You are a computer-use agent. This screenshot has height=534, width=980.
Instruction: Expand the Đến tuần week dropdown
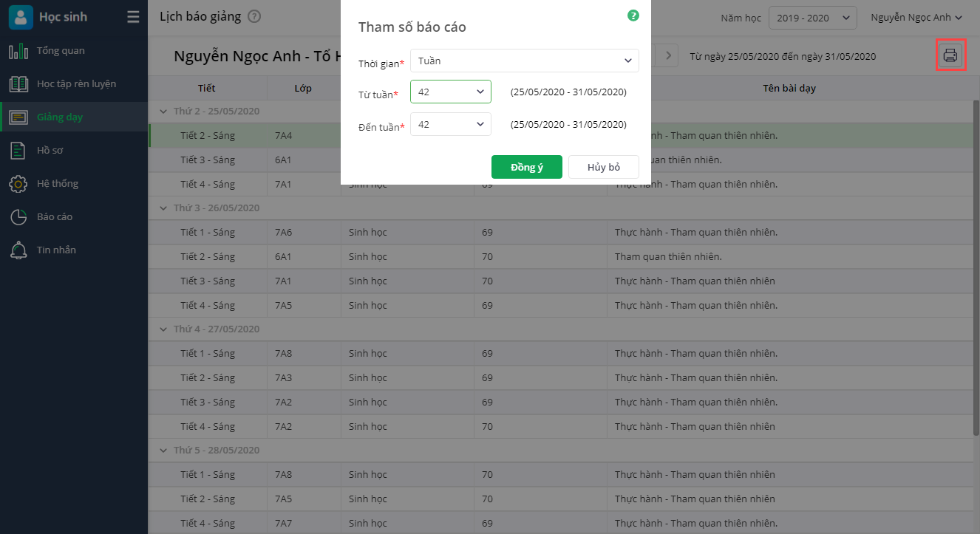tap(450, 125)
